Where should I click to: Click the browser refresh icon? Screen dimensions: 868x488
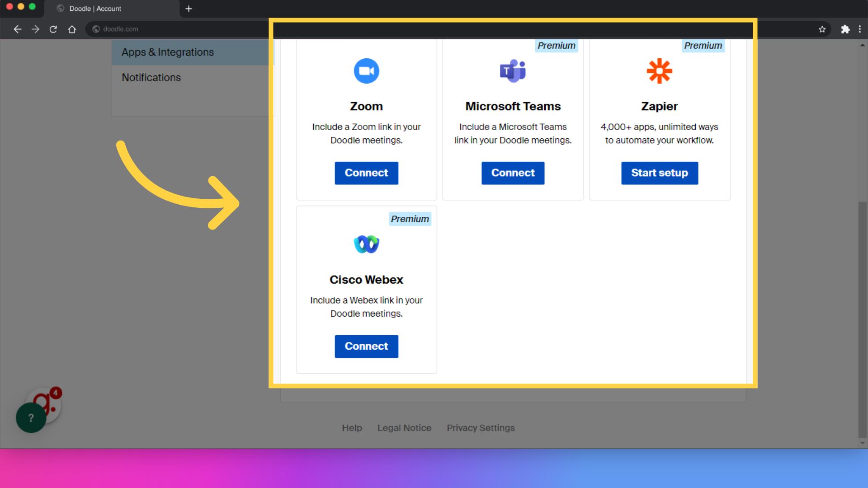pyautogui.click(x=53, y=28)
